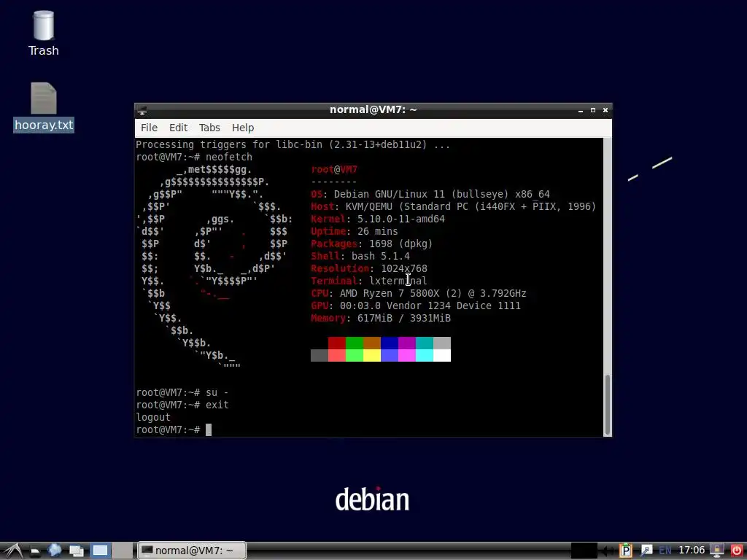
Task: Open the File menu in the terminal
Action: pos(149,128)
